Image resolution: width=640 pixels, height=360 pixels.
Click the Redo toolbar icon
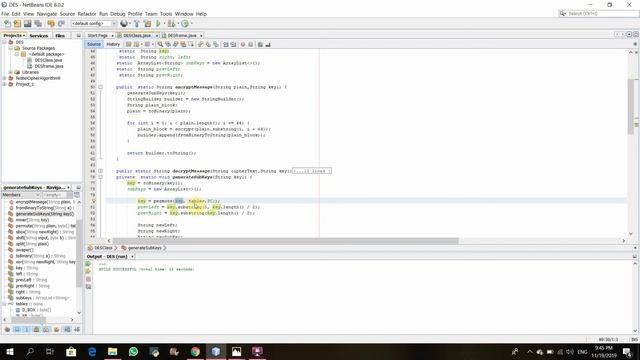pos(61,24)
